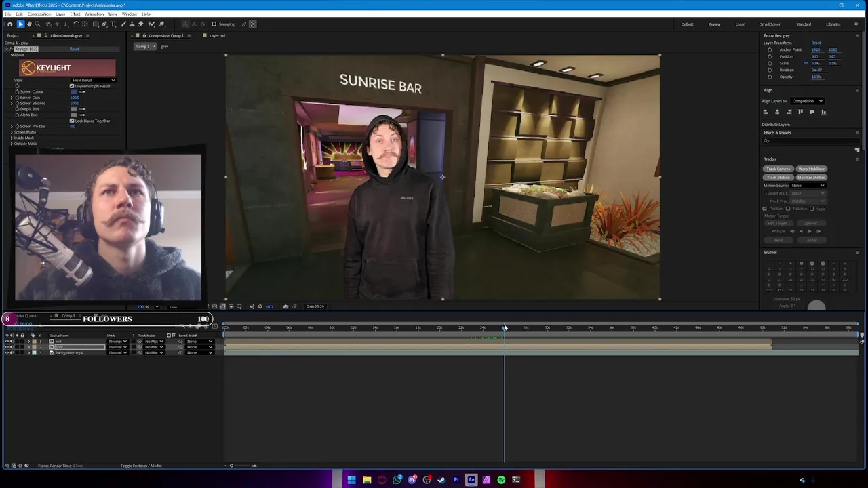The height and width of the screenshot is (488, 868).
Task: Click the After Effects taskbar icon
Action: tap(471, 480)
